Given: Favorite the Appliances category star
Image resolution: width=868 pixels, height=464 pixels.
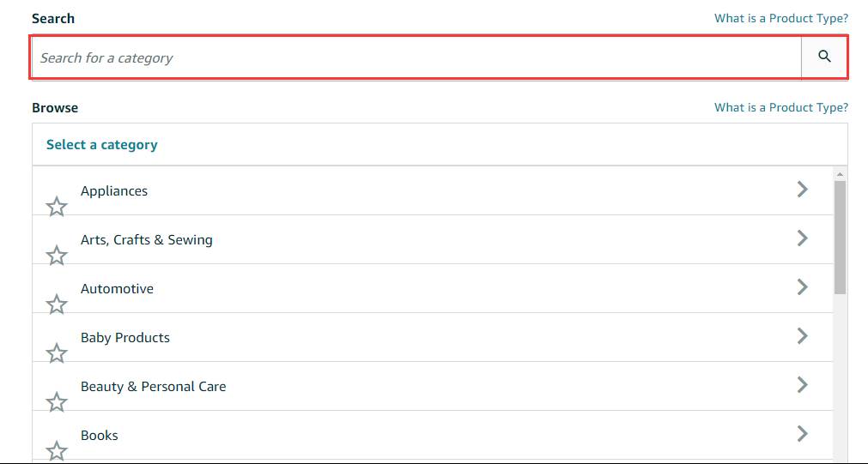Looking at the screenshot, I should coord(57,207).
